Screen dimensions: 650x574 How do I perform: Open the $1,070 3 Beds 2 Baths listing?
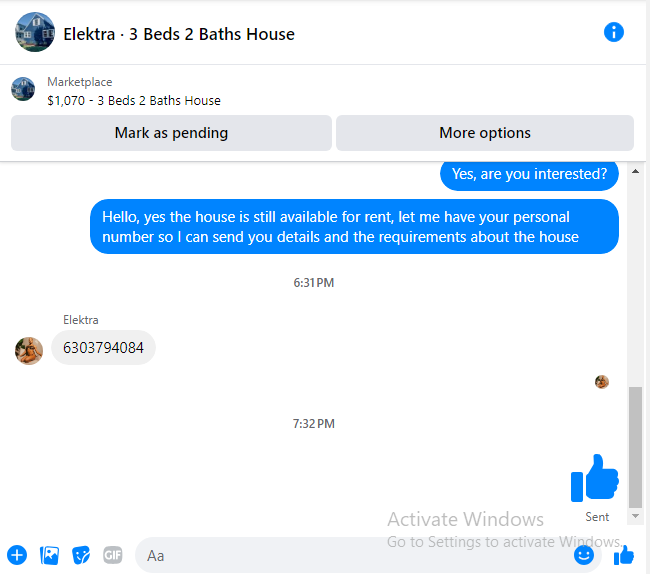tap(134, 101)
